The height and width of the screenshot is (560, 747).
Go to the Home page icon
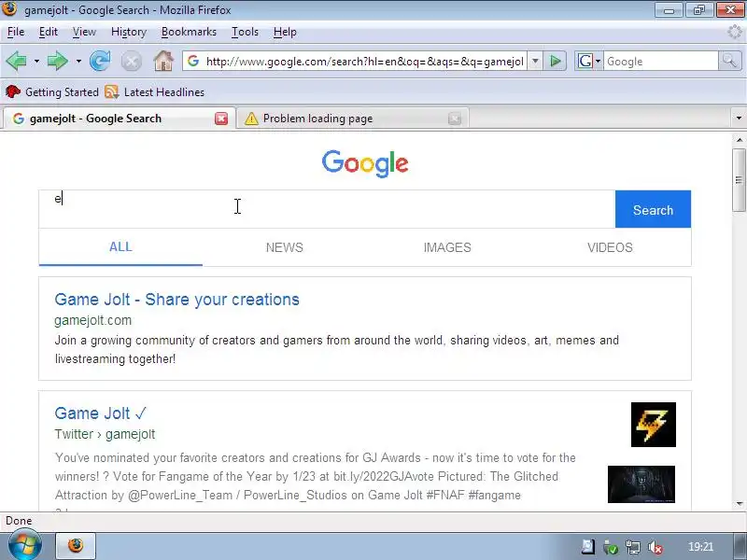(x=163, y=61)
